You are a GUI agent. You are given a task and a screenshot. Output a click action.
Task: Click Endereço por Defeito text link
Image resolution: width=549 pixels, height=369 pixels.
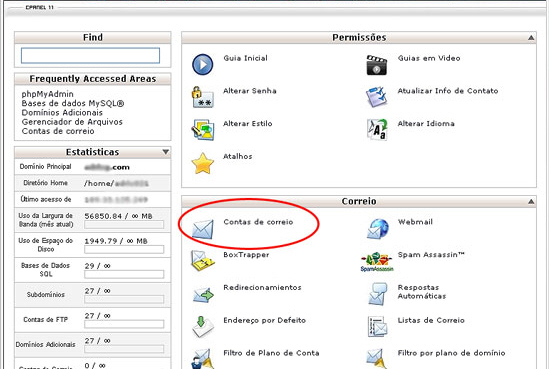(x=264, y=320)
